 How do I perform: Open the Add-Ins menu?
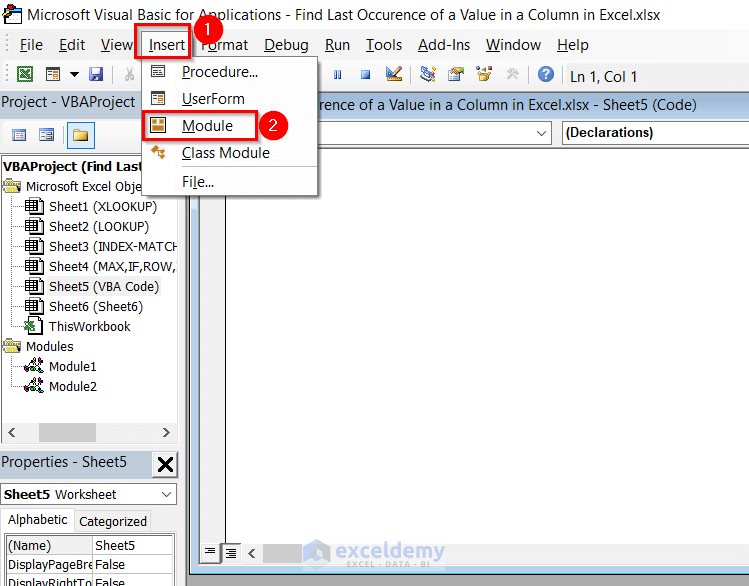[x=444, y=45]
